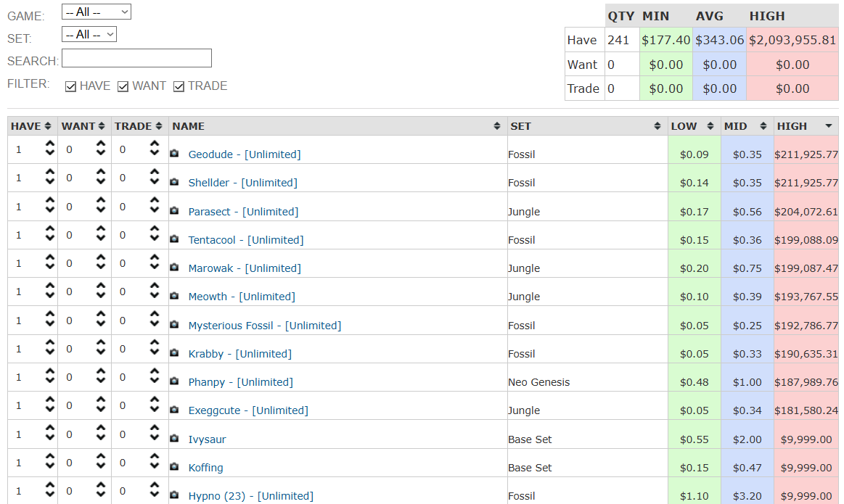Open Phanpy - [Unlimited] card link
This screenshot has height=504, width=844.
tap(241, 382)
